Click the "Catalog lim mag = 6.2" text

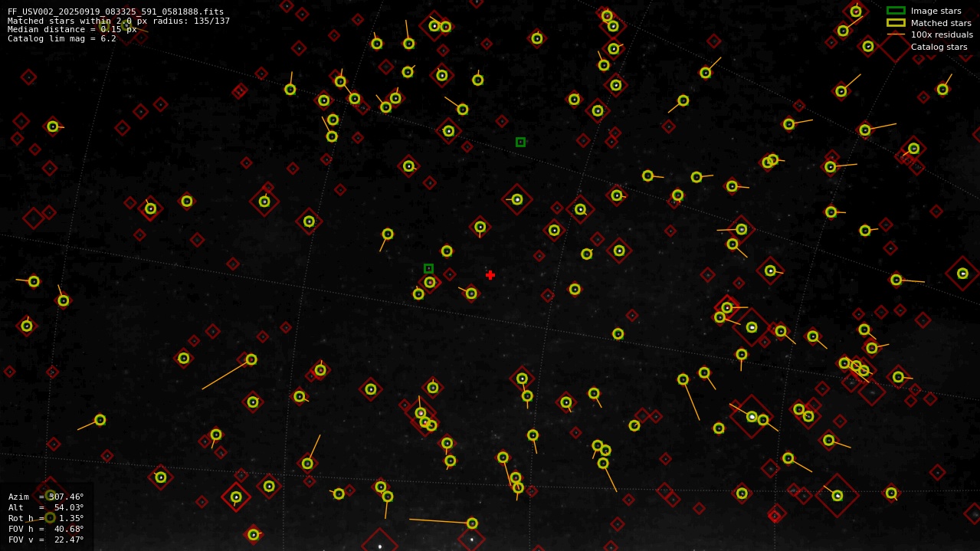pos(62,38)
